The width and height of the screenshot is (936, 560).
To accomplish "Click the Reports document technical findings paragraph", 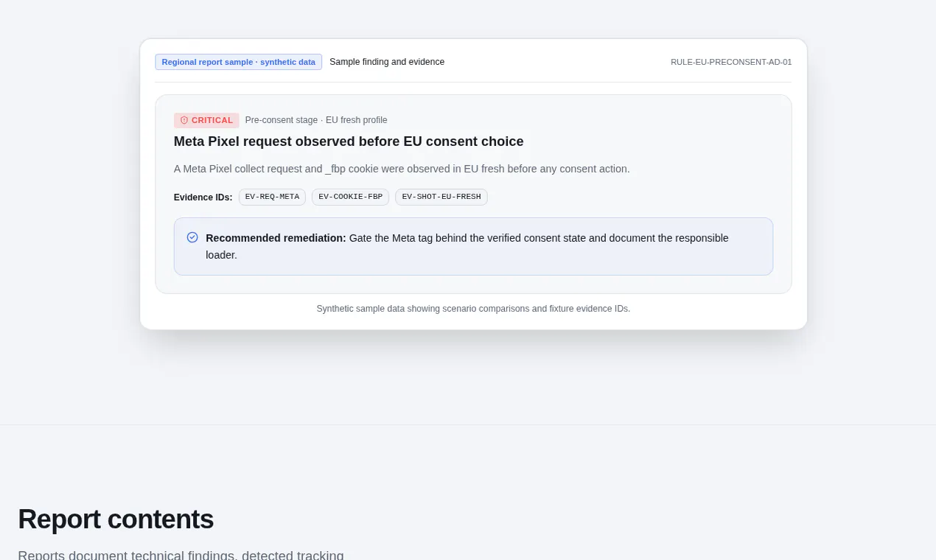I will [x=181, y=554].
